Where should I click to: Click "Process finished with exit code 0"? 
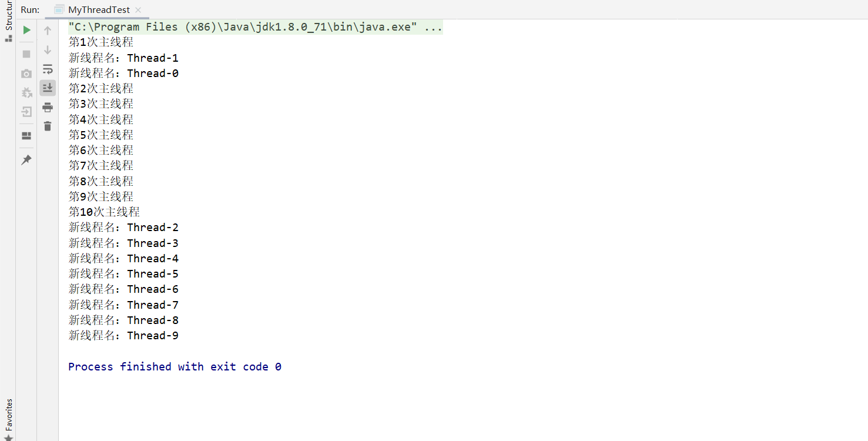pos(175,366)
